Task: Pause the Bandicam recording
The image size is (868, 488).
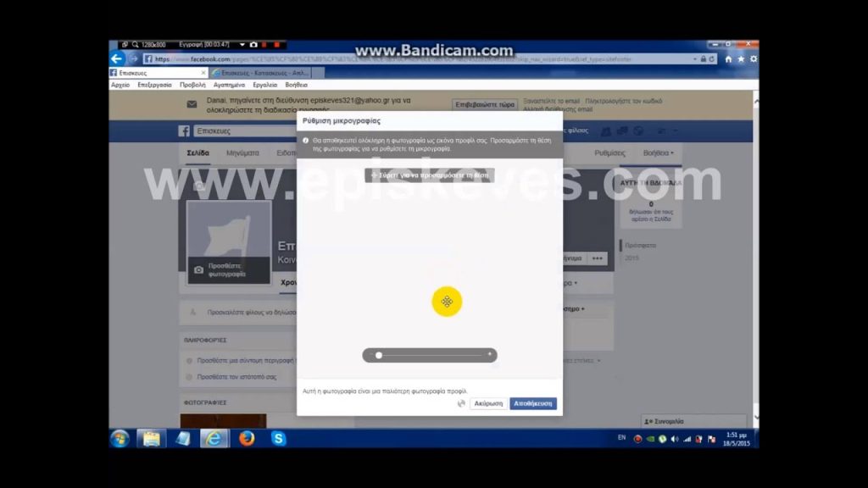Action: click(x=264, y=45)
